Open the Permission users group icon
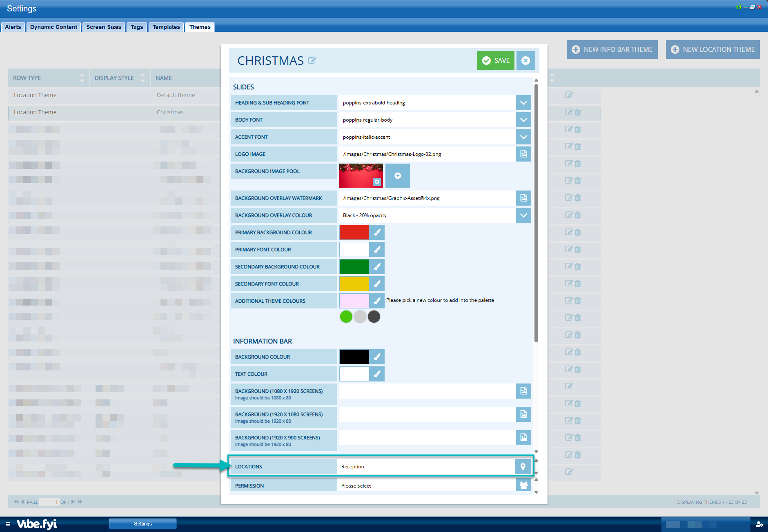The height and width of the screenshot is (532, 768). pos(523,485)
